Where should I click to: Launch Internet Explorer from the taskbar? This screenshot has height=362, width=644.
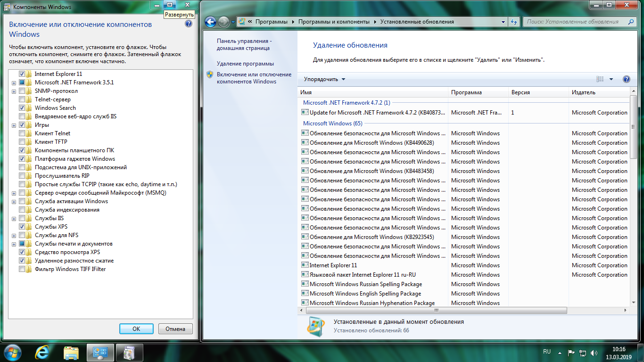(x=43, y=352)
